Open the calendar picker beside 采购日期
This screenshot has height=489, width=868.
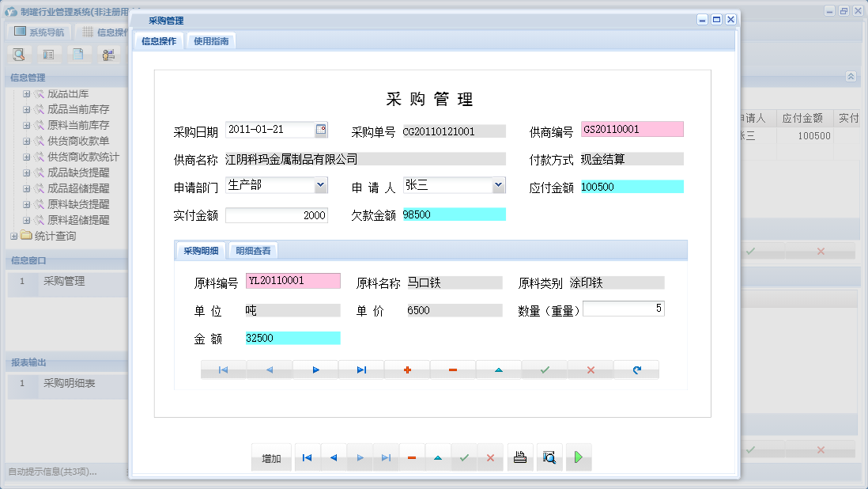point(322,129)
